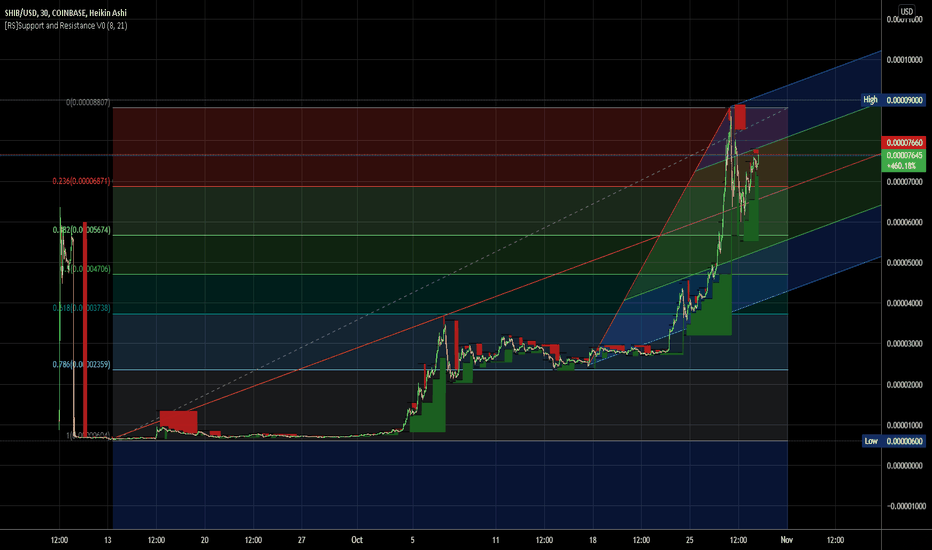Click the Nov date on time axis
This screenshot has height=550, width=932.
786,540
